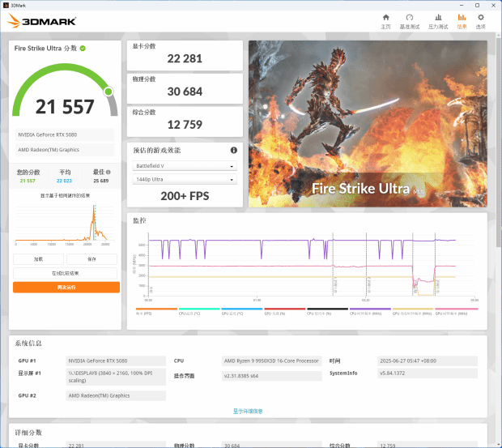Toggle the blue GPU temperature legend swatch
Viewport: 502px width, 448px height.
coord(242,309)
